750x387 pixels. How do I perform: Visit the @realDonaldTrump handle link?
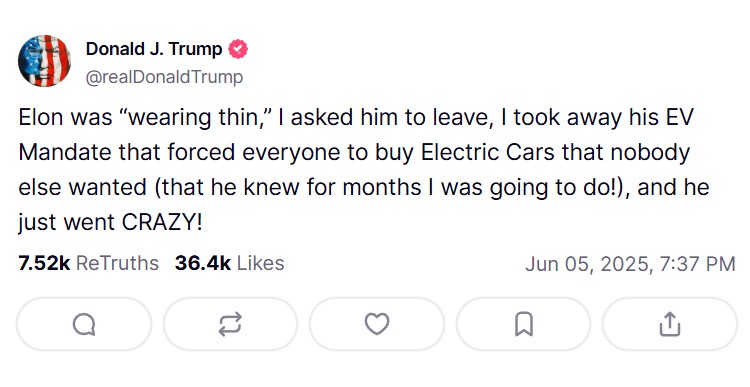[164, 77]
